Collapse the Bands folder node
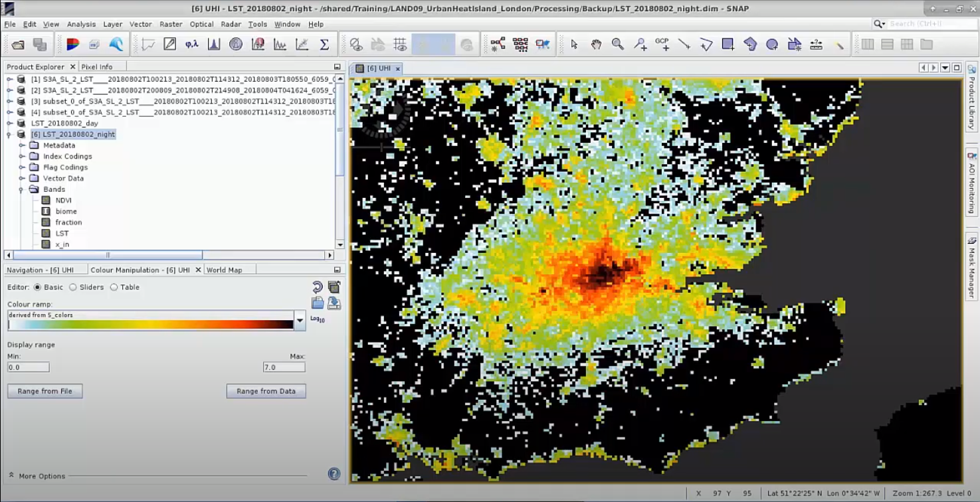The width and height of the screenshot is (980, 502). (x=22, y=189)
